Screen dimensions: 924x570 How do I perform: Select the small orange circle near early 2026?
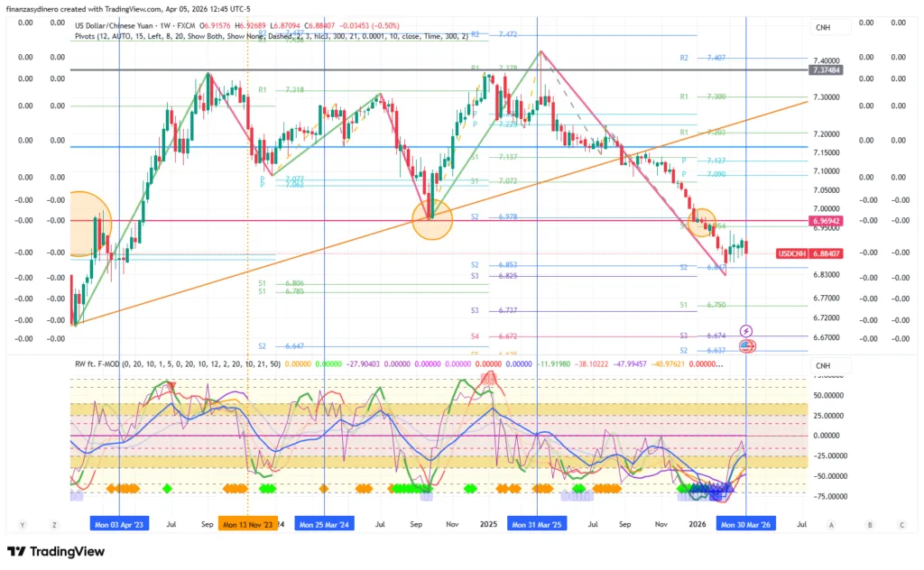(701, 221)
